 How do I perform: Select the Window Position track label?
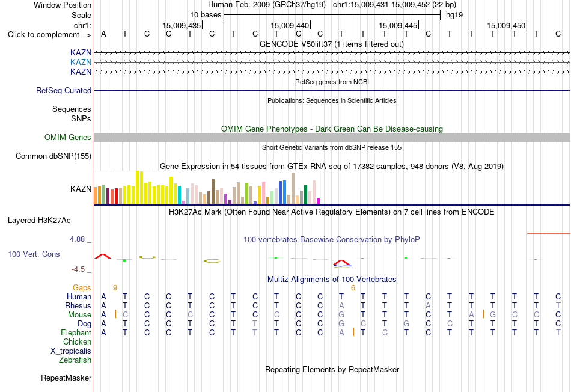point(63,5)
